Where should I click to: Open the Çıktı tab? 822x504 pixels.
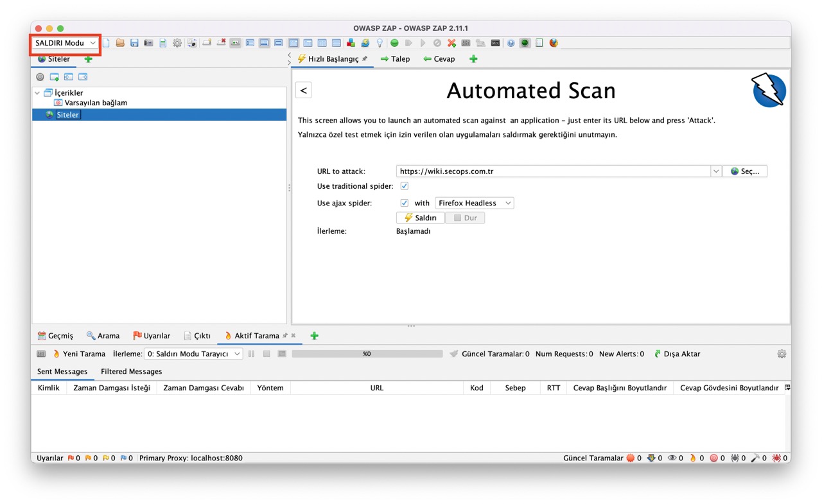(x=197, y=336)
